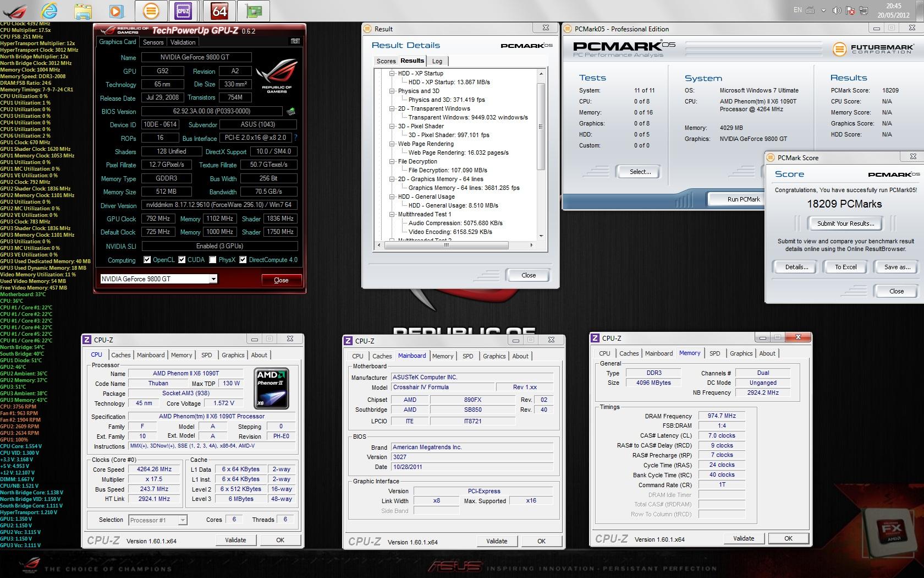This screenshot has width=924, height=578.
Task: Open Windows Media Player taskbar icon
Action: (116, 10)
